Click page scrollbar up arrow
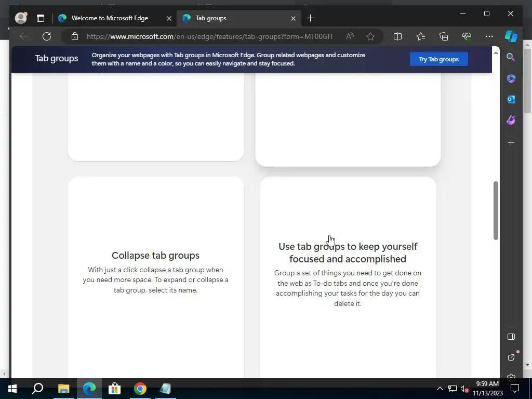This screenshot has width=532, height=399. tap(496, 52)
